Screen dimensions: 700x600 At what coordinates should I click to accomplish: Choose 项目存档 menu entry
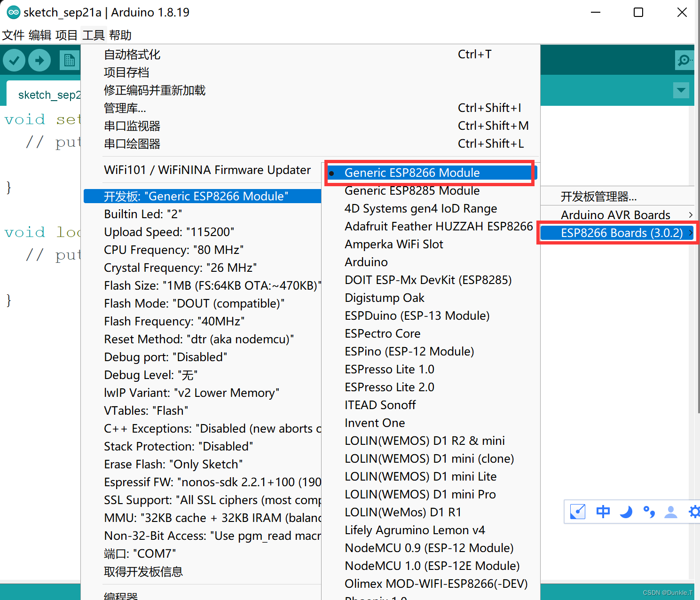pyautogui.click(x=311, y=72)
